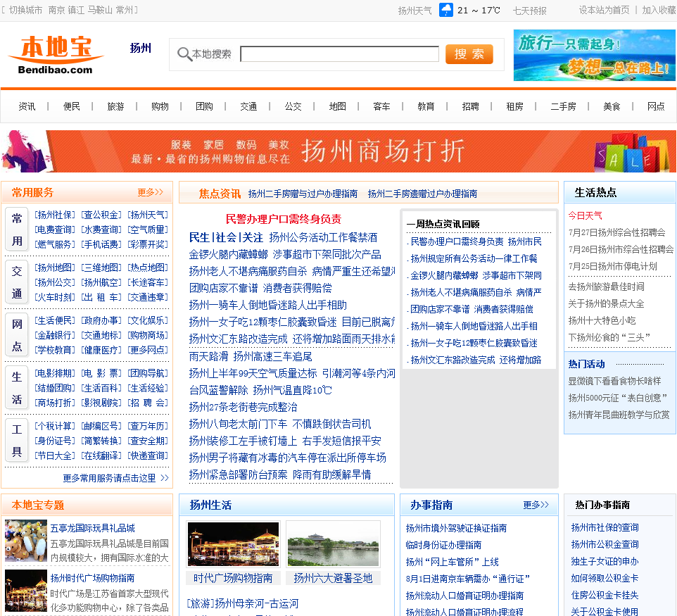
Task: Open the 火车时刻 link
Action: point(55,297)
